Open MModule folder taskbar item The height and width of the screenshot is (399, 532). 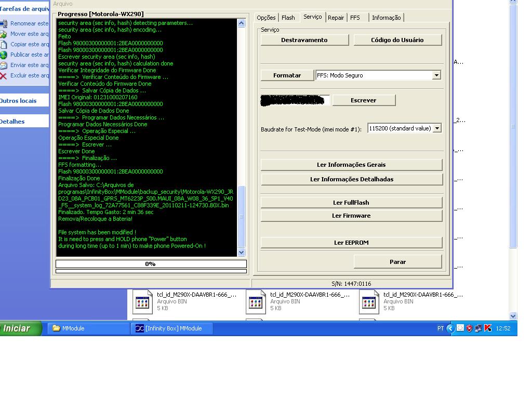(88, 328)
